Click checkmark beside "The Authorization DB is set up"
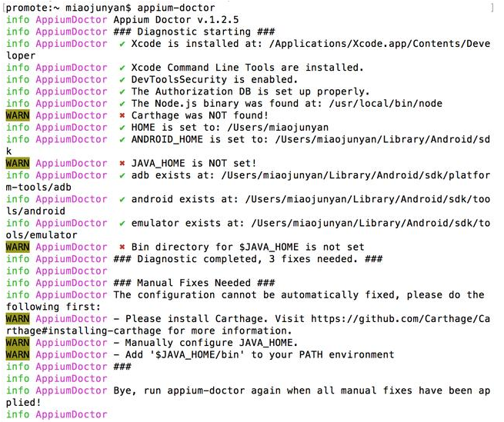The image size is (504, 422). pyautogui.click(x=122, y=91)
